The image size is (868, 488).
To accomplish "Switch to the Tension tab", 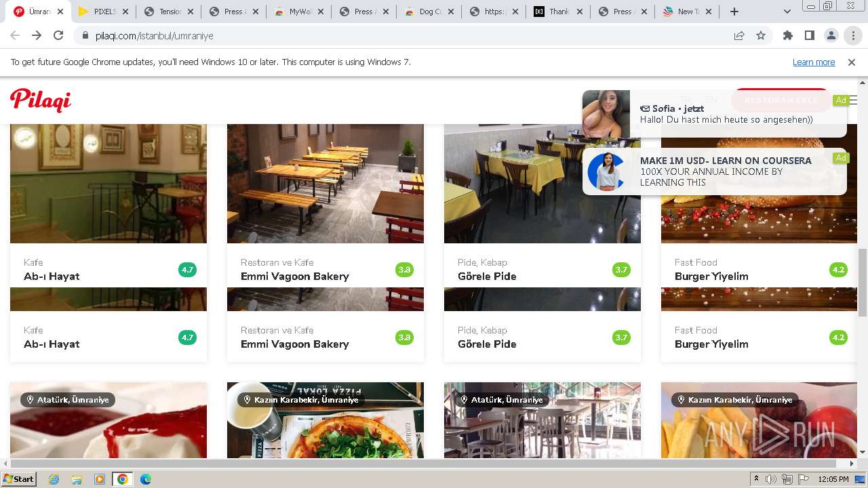I will (169, 12).
